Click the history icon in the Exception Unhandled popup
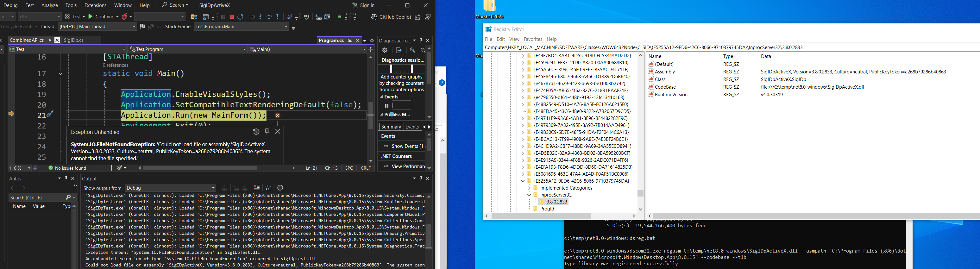The width and height of the screenshot is (980, 269). tap(256, 132)
